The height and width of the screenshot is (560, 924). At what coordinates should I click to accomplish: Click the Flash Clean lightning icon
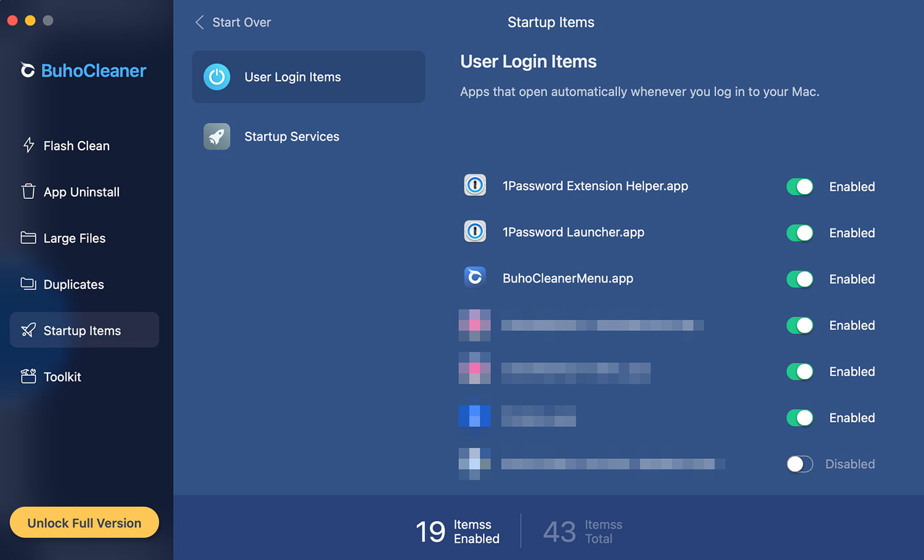pos(28,145)
